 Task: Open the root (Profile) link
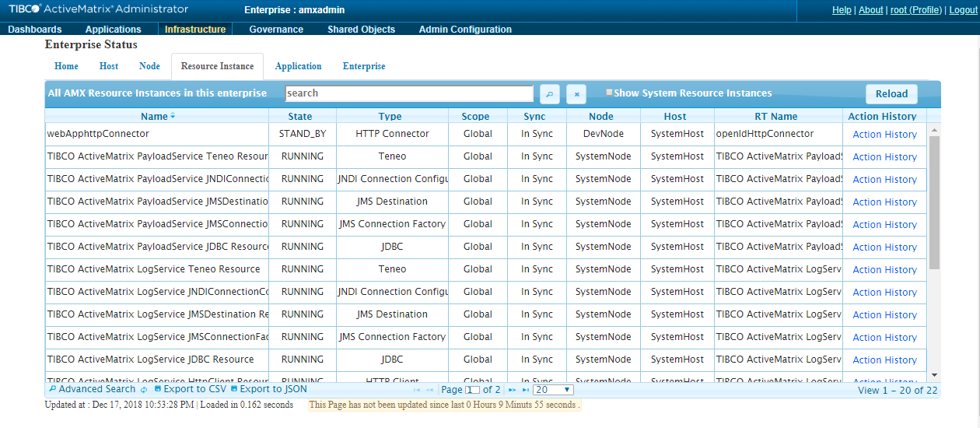click(x=916, y=10)
